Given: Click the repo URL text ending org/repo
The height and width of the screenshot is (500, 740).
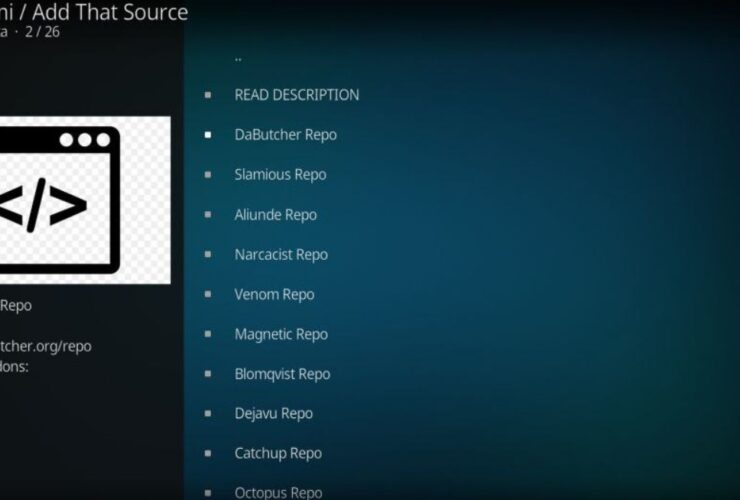Looking at the screenshot, I should tap(45, 346).
